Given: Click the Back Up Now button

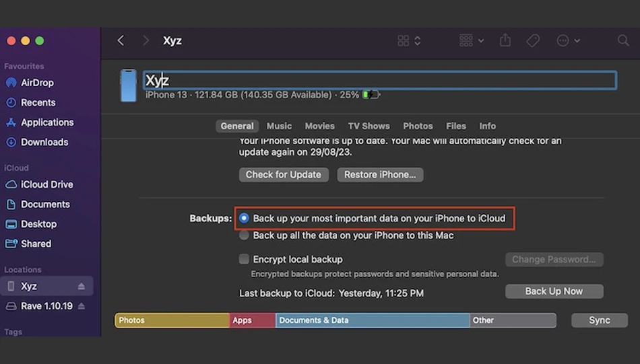Looking at the screenshot, I should [x=554, y=291].
